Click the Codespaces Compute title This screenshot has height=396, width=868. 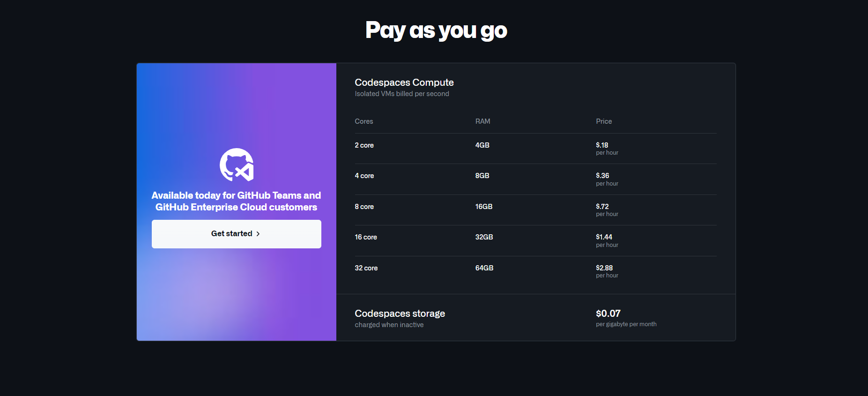(404, 82)
